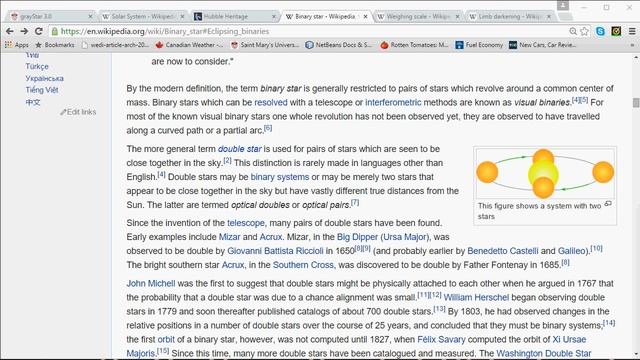Open the Giovanni Battista Riccioli link
Screen dimensions: 640x360
(x=275, y=251)
